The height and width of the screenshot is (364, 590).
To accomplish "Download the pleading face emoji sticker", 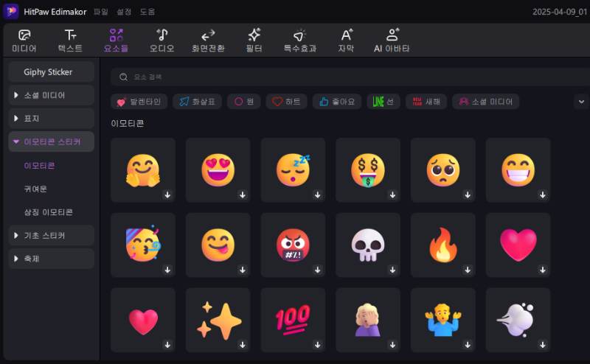I will pos(468,195).
